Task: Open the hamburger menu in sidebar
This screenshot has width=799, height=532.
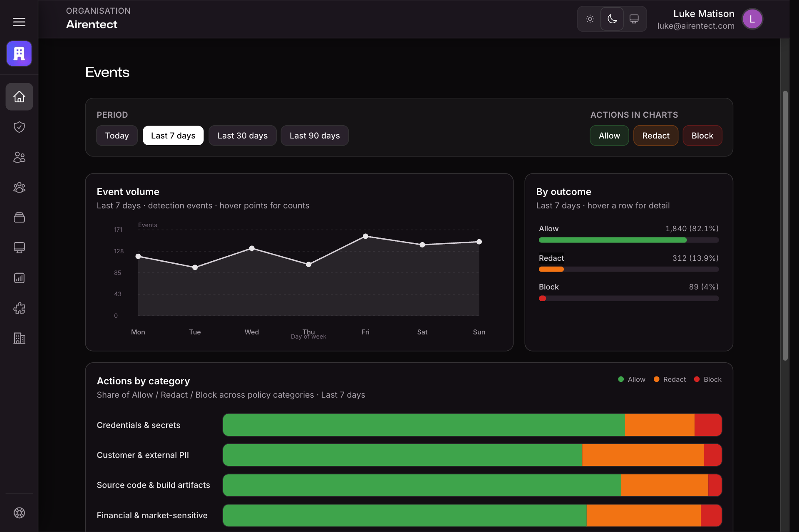Action: pos(19,22)
